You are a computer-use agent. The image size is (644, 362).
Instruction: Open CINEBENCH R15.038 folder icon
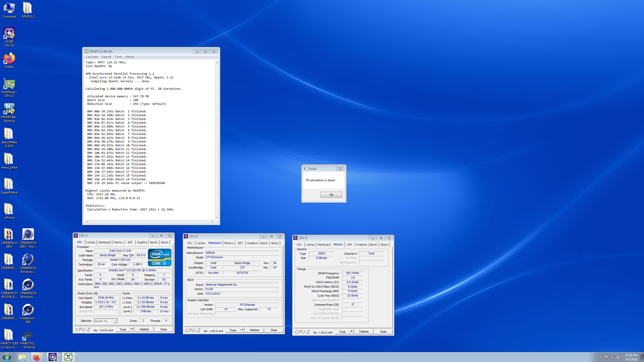click(x=9, y=288)
